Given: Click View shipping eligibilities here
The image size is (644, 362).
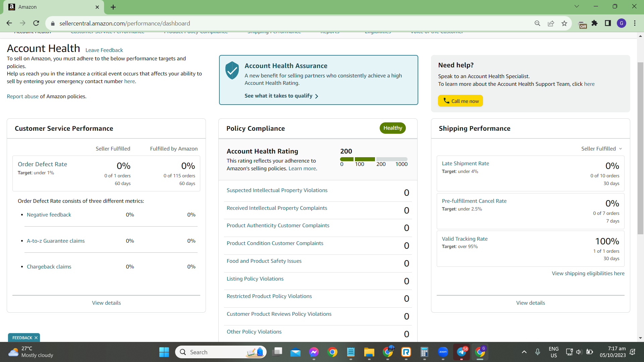Looking at the screenshot, I should coord(588,273).
